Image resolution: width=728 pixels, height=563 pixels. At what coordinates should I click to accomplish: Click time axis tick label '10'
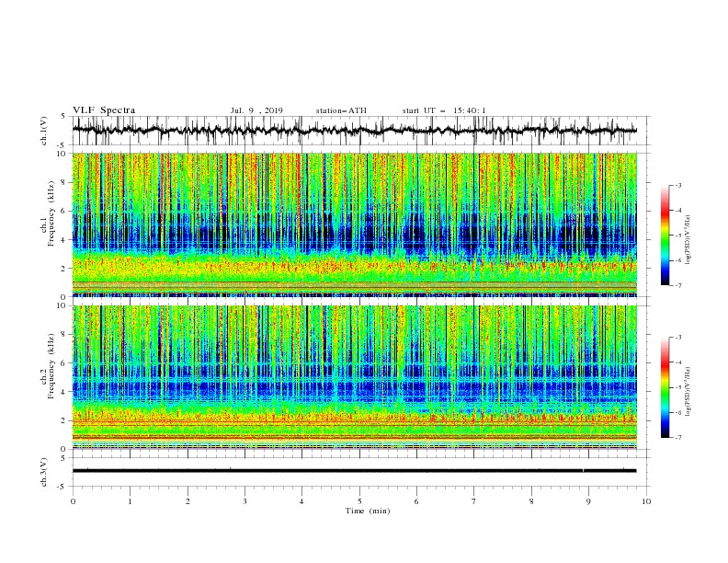pyautogui.click(x=646, y=501)
